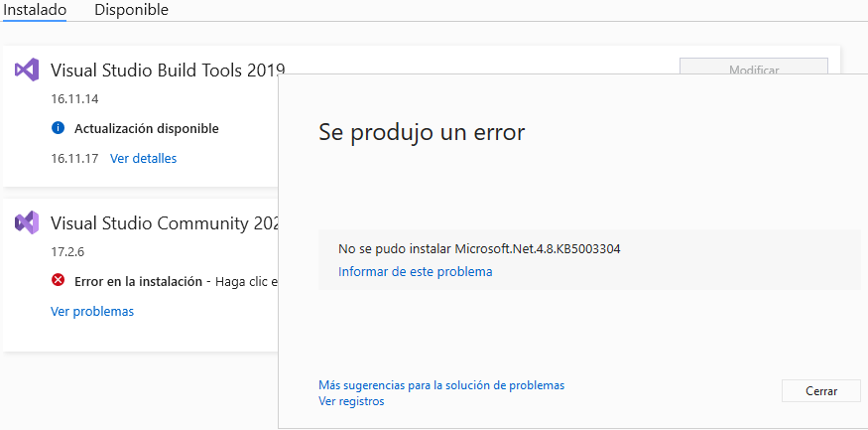The width and height of the screenshot is (868, 430).
Task: Click the Se produjo un error heading
Action: (422, 132)
